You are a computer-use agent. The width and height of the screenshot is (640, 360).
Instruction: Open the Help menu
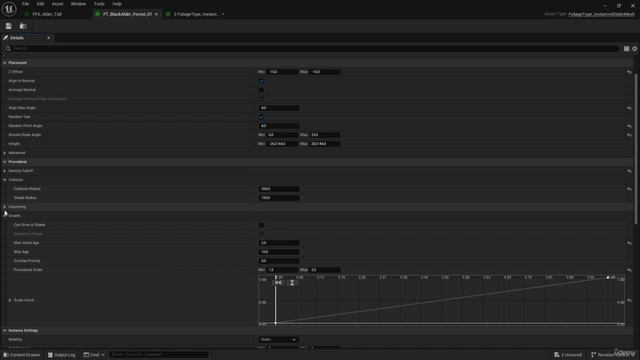[117, 4]
